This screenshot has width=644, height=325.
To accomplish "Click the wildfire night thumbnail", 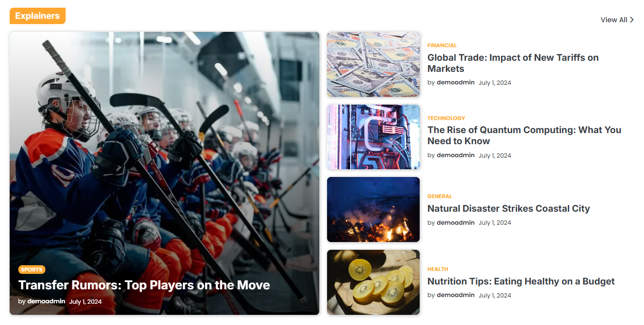I will click(373, 210).
